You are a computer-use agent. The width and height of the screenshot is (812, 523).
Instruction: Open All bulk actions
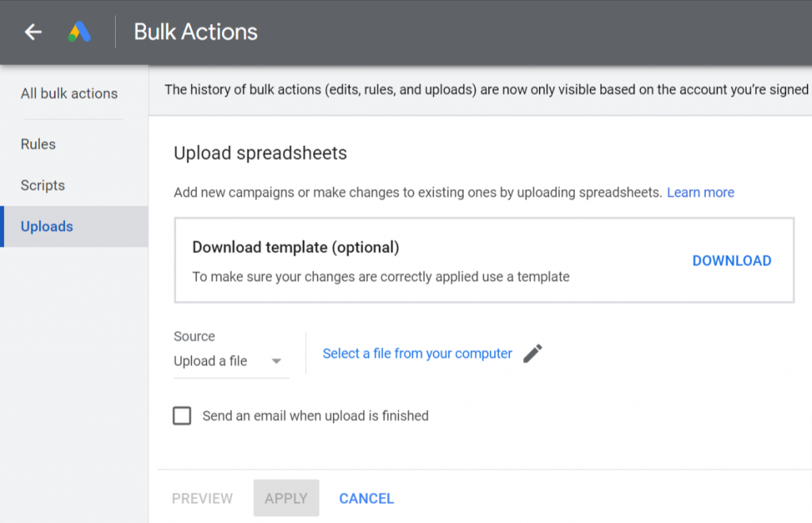click(x=70, y=94)
